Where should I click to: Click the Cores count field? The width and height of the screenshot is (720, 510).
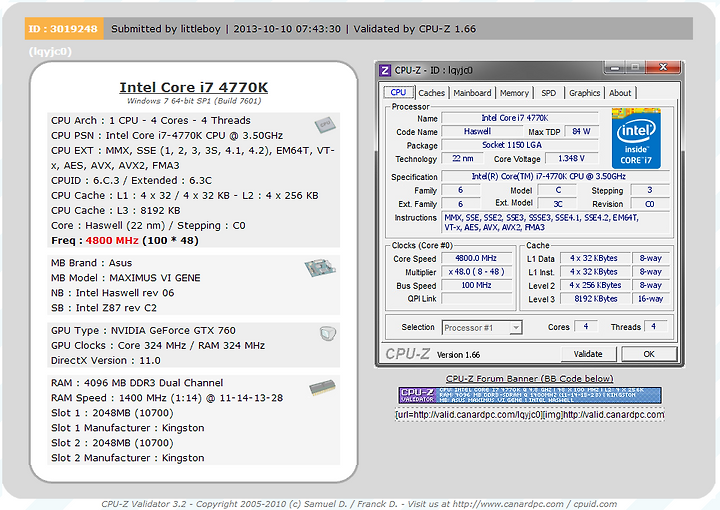click(585, 326)
